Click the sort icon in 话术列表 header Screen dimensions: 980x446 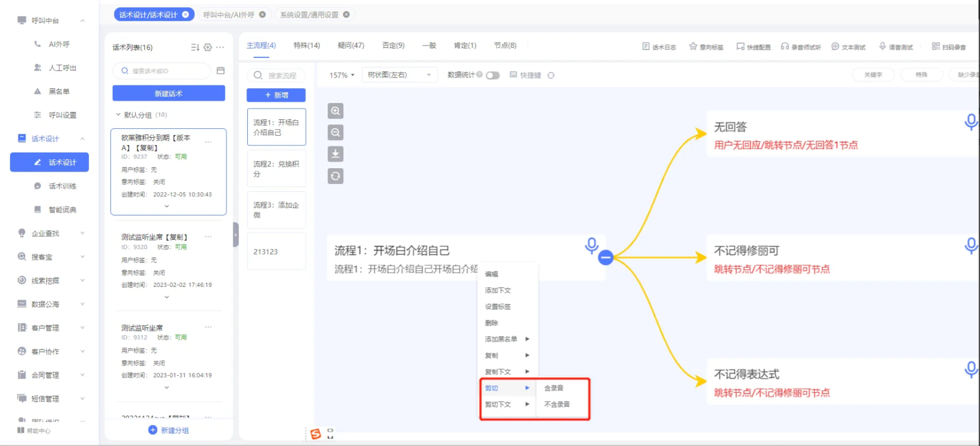(x=195, y=47)
